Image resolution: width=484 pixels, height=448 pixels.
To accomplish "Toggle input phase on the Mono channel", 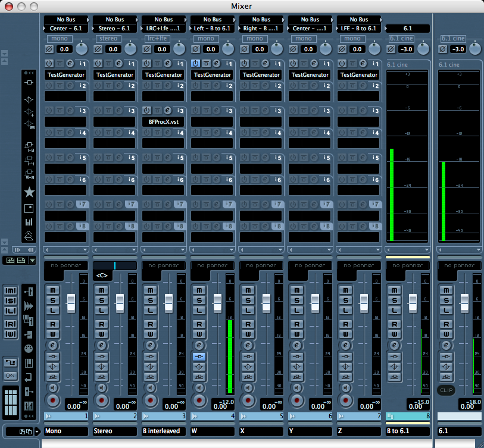I will click(x=49, y=49).
